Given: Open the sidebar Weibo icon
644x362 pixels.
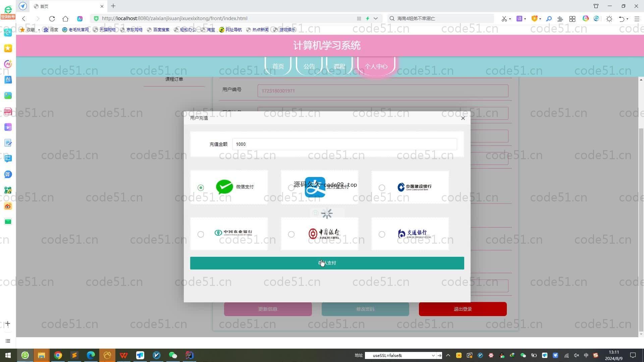Looking at the screenshot, I should [8, 206].
